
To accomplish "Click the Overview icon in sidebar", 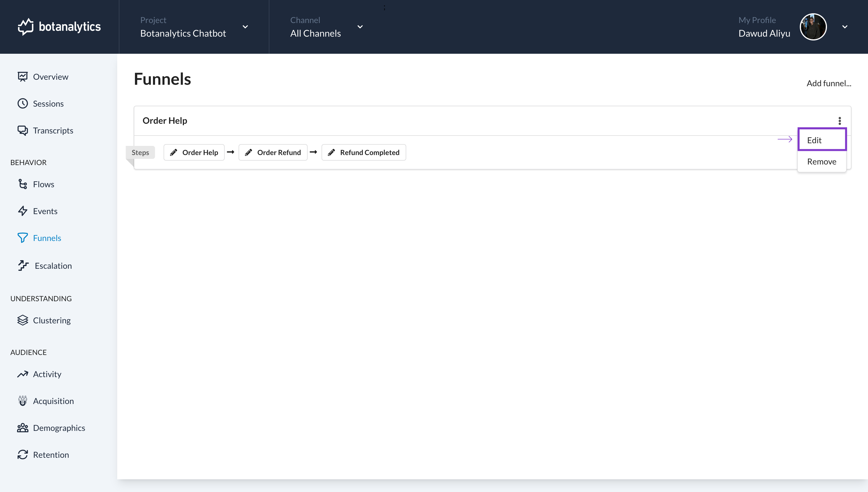I will click(x=22, y=76).
